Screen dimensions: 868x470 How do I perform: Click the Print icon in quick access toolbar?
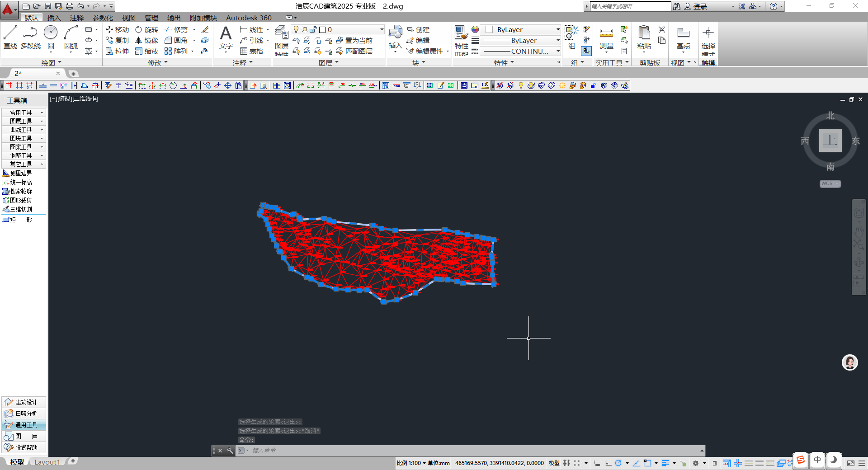coord(70,6)
